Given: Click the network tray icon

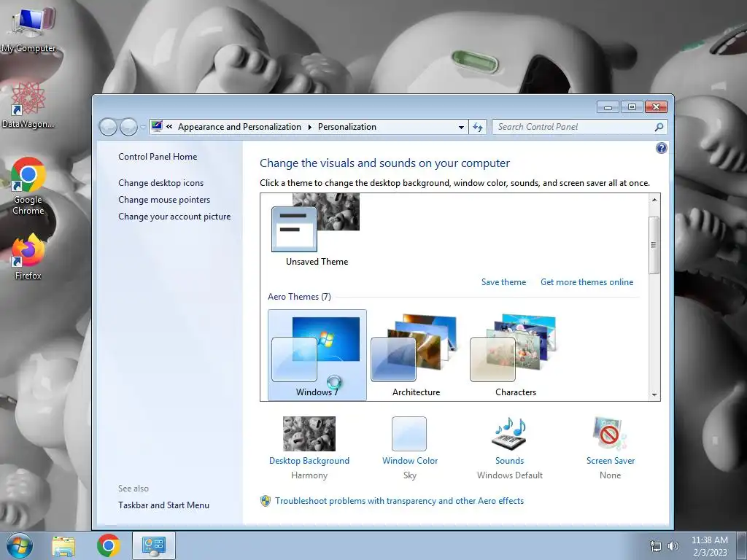Looking at the screenshot, I should tap(656, 546).
